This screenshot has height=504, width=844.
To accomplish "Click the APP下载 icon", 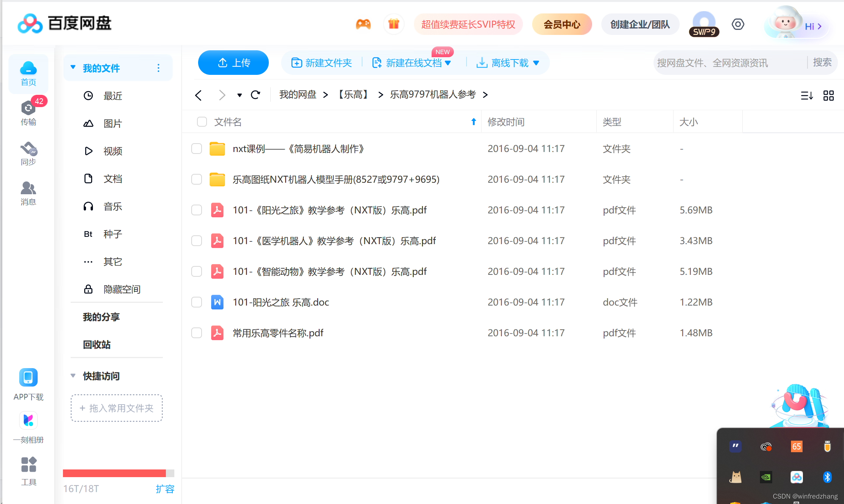I will tap(28, 385).
